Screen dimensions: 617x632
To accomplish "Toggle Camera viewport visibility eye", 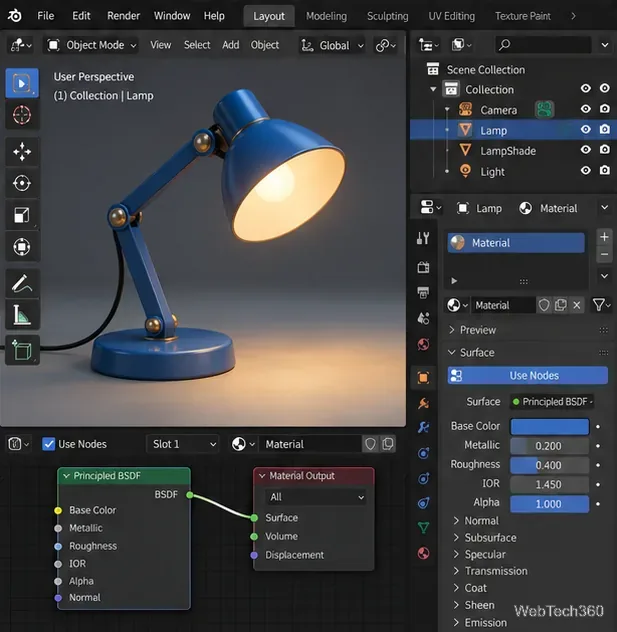I will (586, 109).
